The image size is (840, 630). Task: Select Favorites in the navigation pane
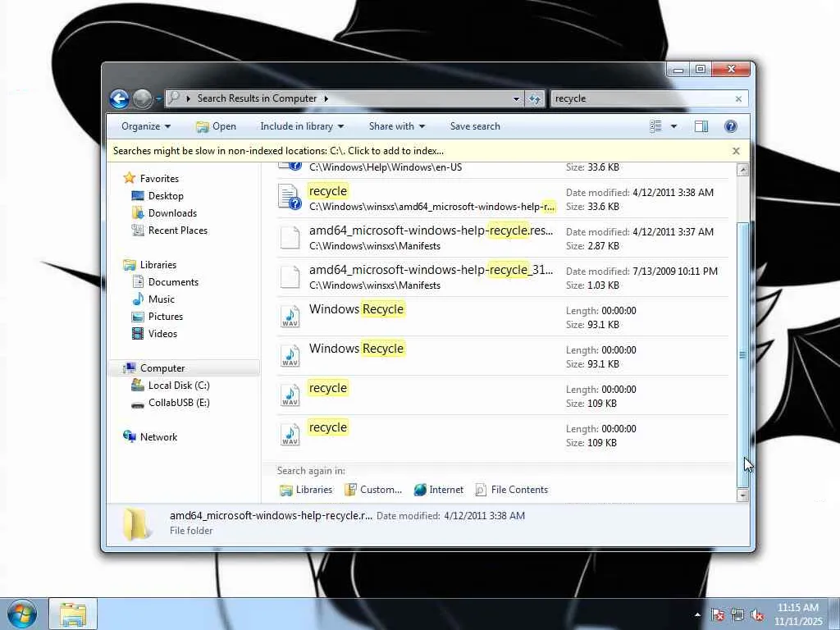pos(159,179)
